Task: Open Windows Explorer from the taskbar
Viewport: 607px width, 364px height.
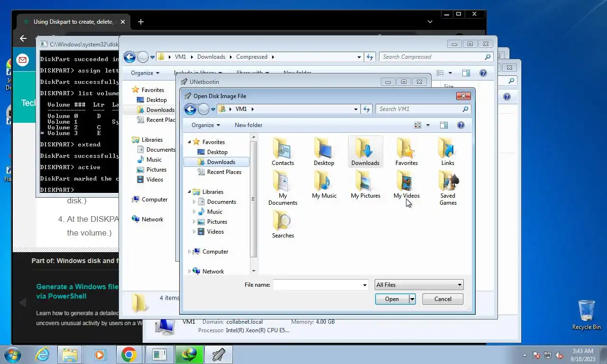Action: [70, 355]
